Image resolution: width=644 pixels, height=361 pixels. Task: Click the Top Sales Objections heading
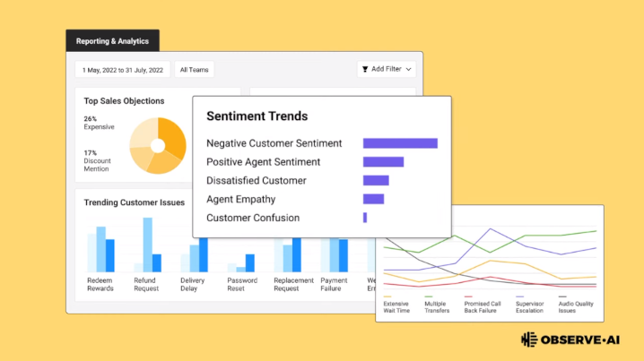(124, 101)
